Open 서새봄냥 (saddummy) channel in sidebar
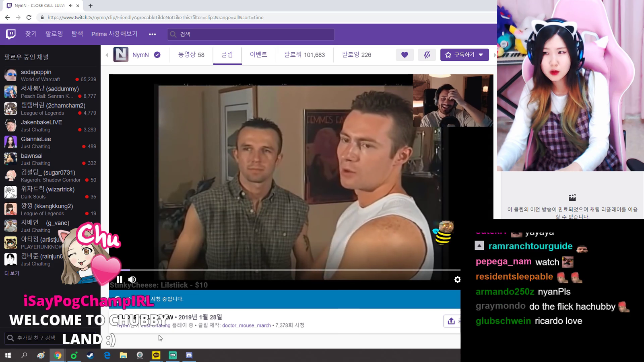The width and height of the screenshot is (644, 362). [50, 92]
